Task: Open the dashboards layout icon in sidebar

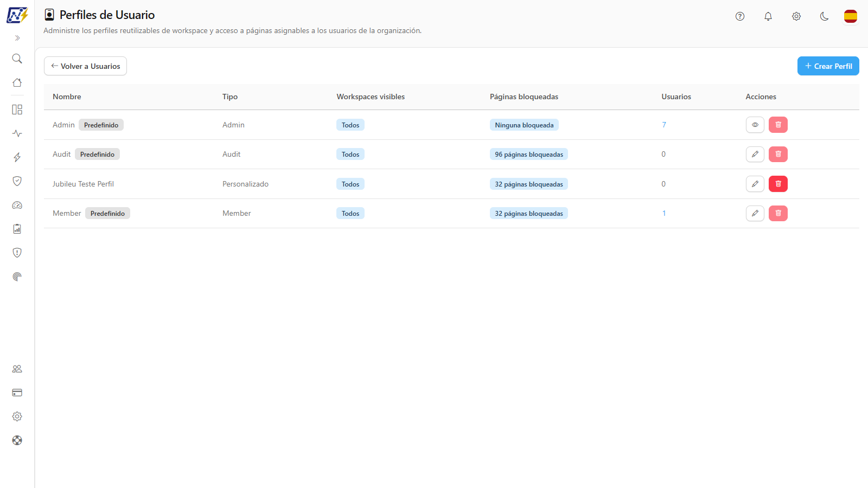Action: (17, 110)
